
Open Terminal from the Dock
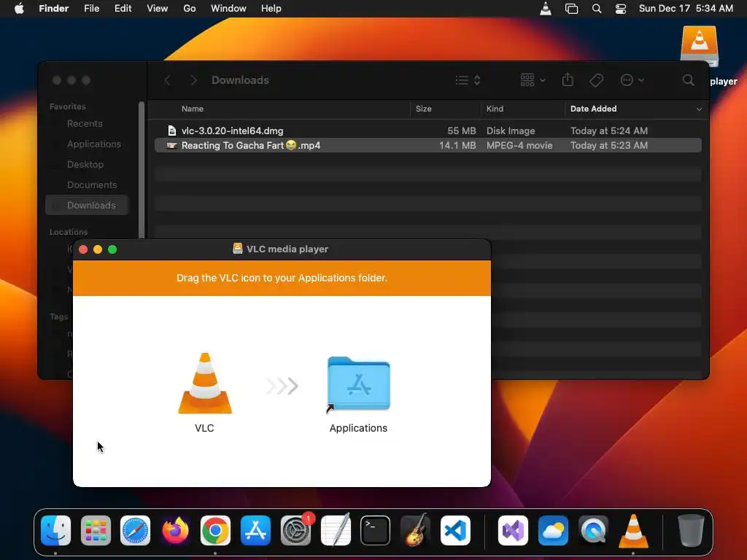376,530
